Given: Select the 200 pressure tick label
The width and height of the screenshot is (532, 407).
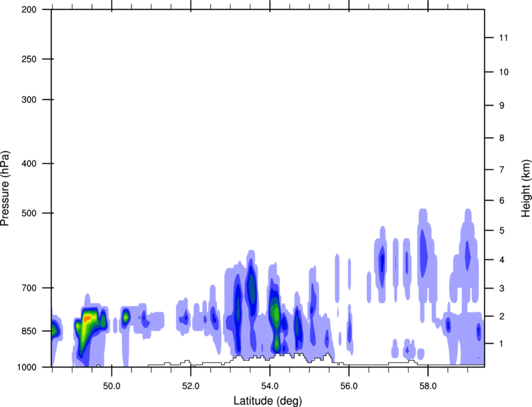Looking at the screenshot, I should (x=29, y=9).
